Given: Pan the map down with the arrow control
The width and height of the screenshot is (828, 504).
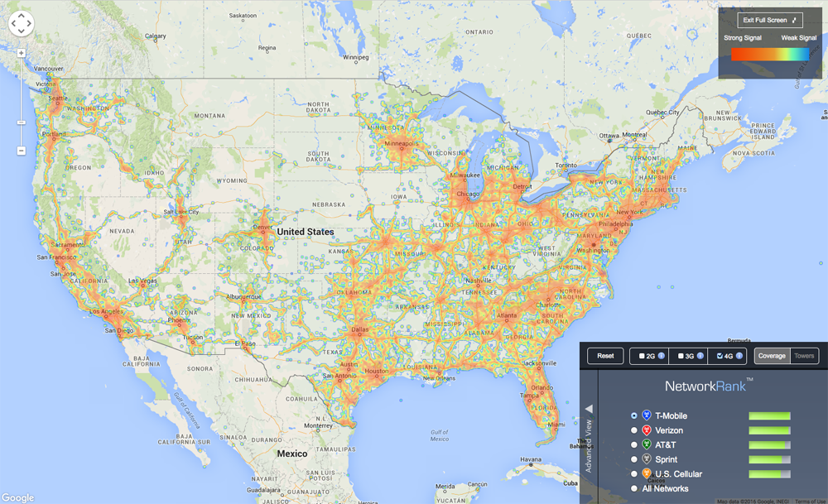Looking at the screenshot, I should [22, 31].
